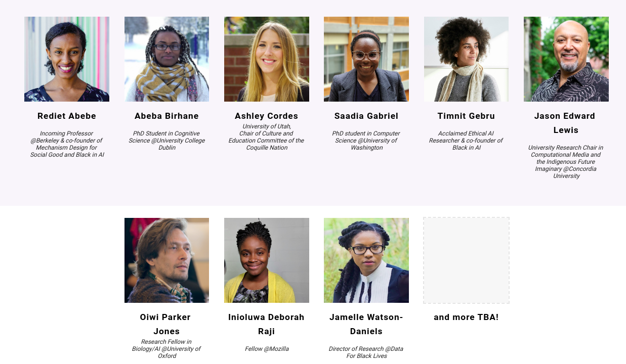Click the portrait above Jason Edward Lewis's name

[566, 59]
